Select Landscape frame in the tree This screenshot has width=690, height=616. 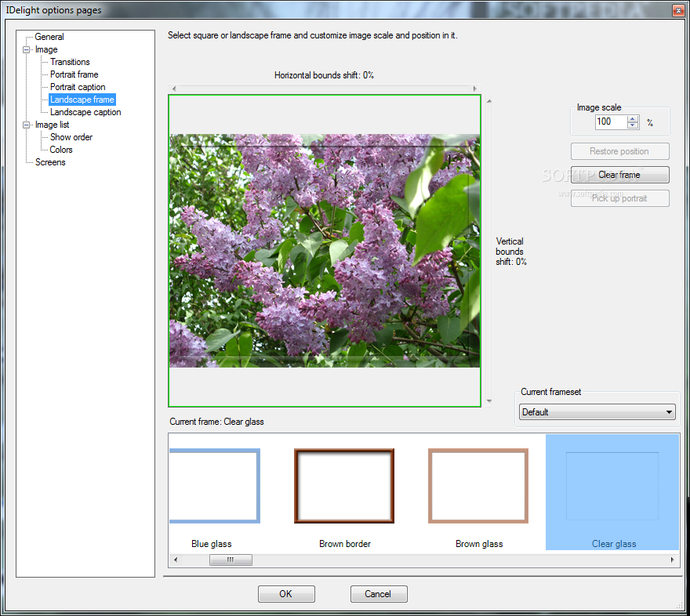click(82, 100)
